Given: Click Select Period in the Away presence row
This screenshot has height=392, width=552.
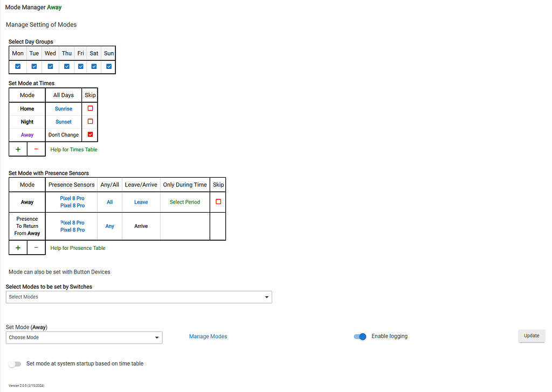Looking at the screenshot, I should coord(184,202).
